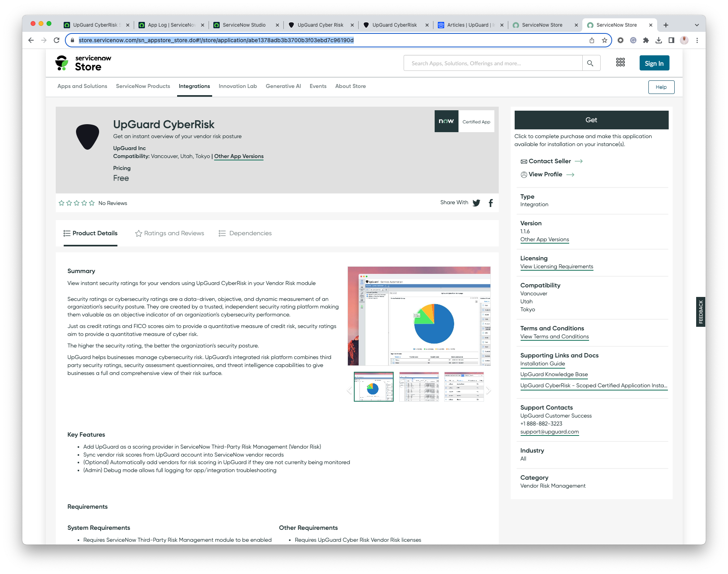Image resolution: width=728 pixels, height=574 pixels.
Task: Switch to the ServiceNow Studio browser tab
Action: (x=244, y=25)
